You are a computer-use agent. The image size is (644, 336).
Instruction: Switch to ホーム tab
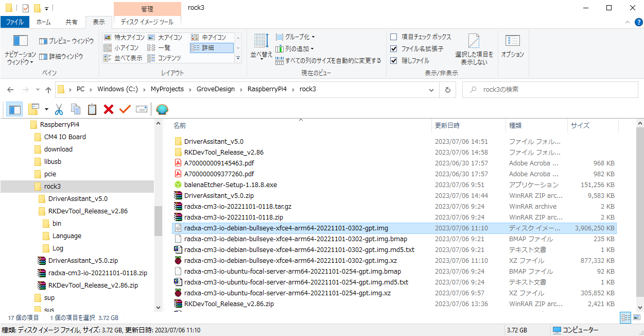click(43, 22)
